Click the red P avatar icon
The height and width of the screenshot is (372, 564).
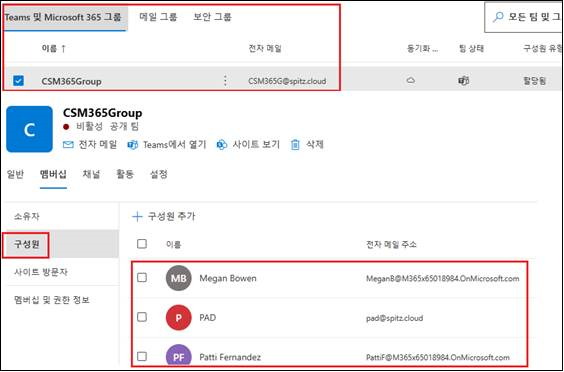pos(178,318)
